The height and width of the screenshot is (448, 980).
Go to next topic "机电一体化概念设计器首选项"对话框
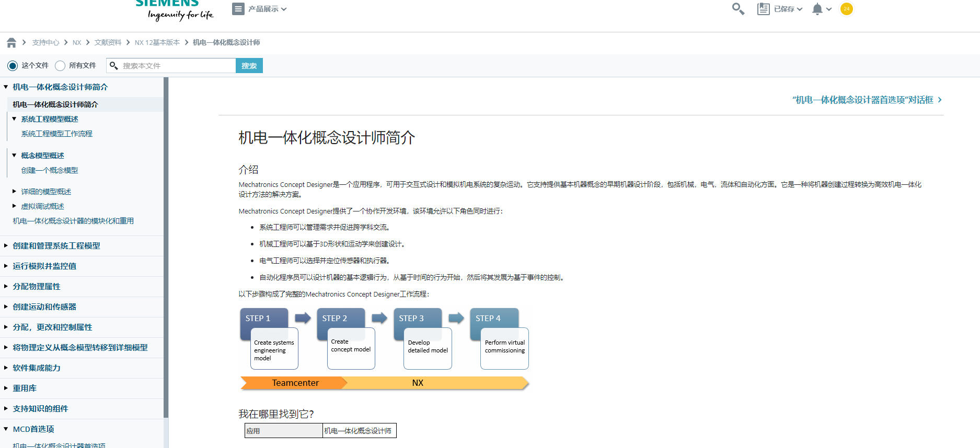867,100
